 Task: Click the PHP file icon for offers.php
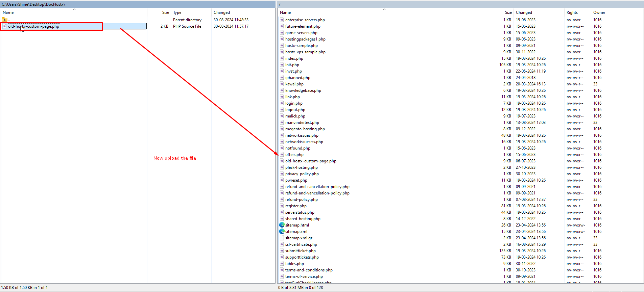click(x=282, y=155)
